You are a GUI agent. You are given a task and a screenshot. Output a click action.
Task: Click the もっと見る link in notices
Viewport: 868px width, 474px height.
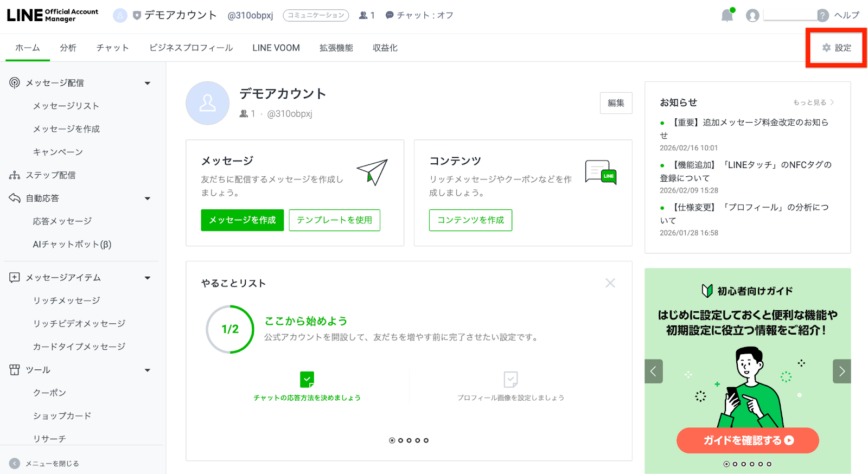(x=813, y=103)
